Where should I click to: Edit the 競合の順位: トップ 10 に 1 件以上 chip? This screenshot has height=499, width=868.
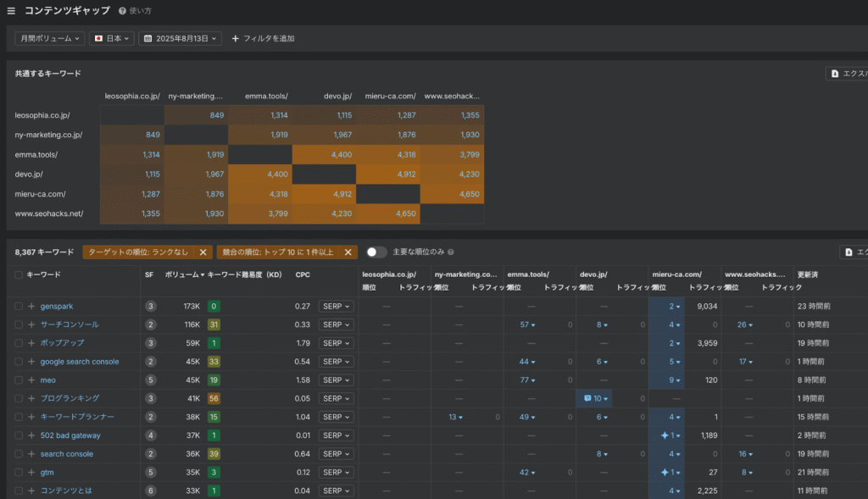click(278, 252)
